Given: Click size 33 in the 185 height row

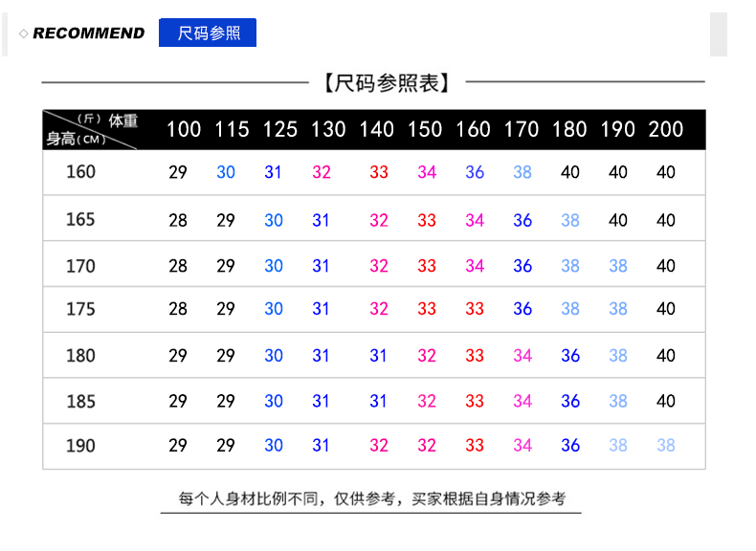Looking at the screenshot, I should (x=475, y=401).
